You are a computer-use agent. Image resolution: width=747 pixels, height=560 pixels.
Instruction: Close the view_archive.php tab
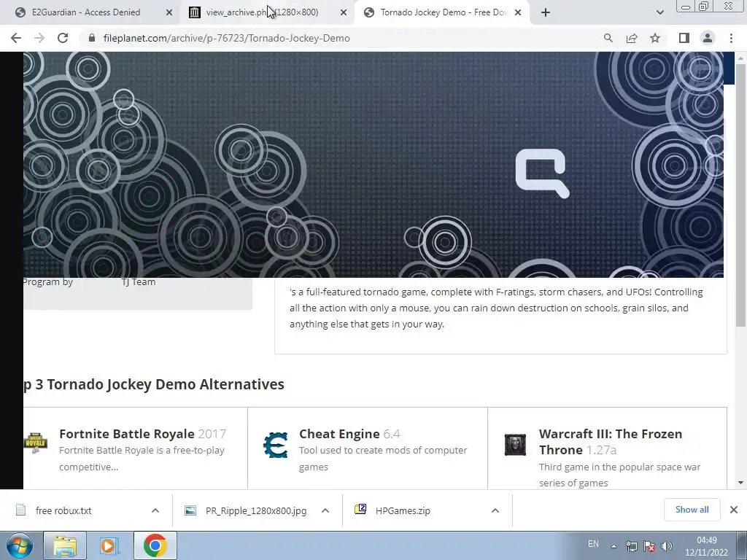point(344,12)
